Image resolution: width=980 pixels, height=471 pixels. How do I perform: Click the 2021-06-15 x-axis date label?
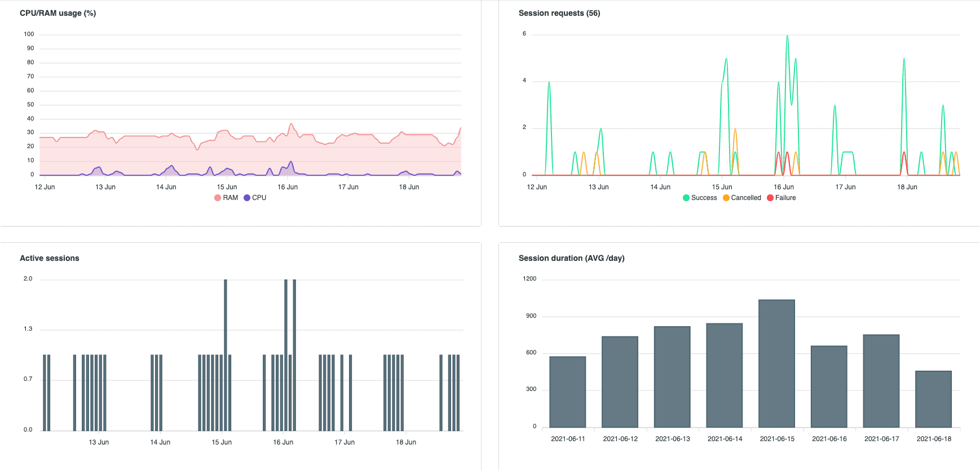[x=777, y=439]
